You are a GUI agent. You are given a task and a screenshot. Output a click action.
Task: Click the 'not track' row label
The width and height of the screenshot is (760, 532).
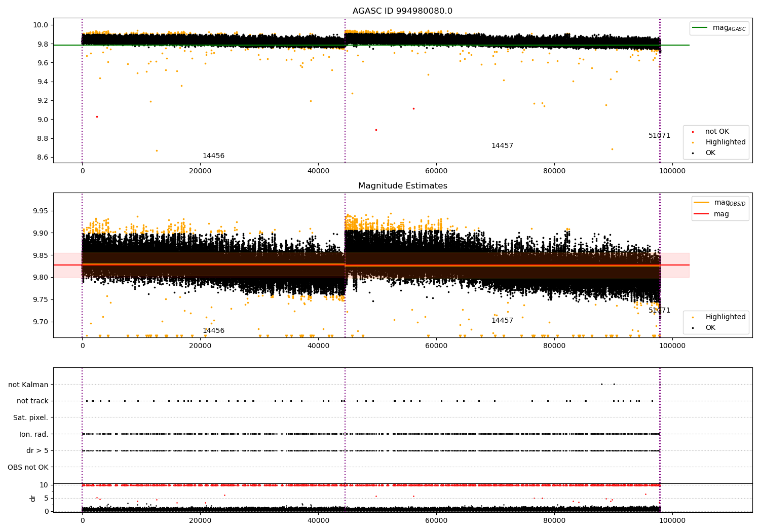coord(32,401)
